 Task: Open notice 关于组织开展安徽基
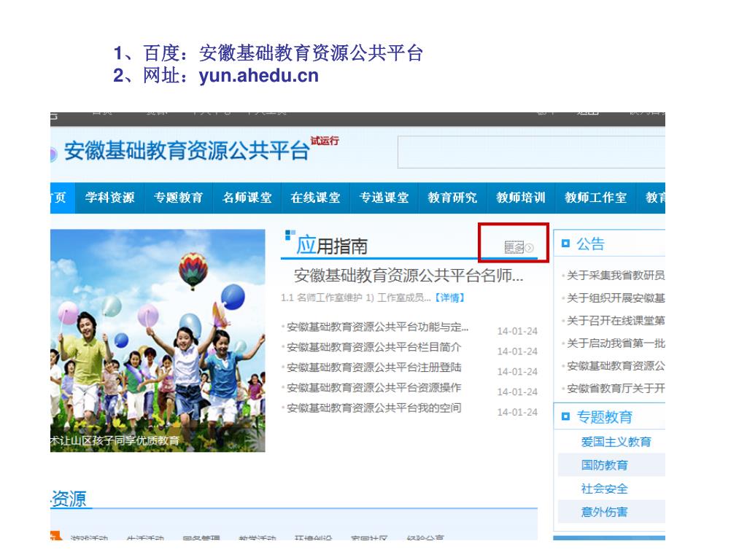point(616,298)
